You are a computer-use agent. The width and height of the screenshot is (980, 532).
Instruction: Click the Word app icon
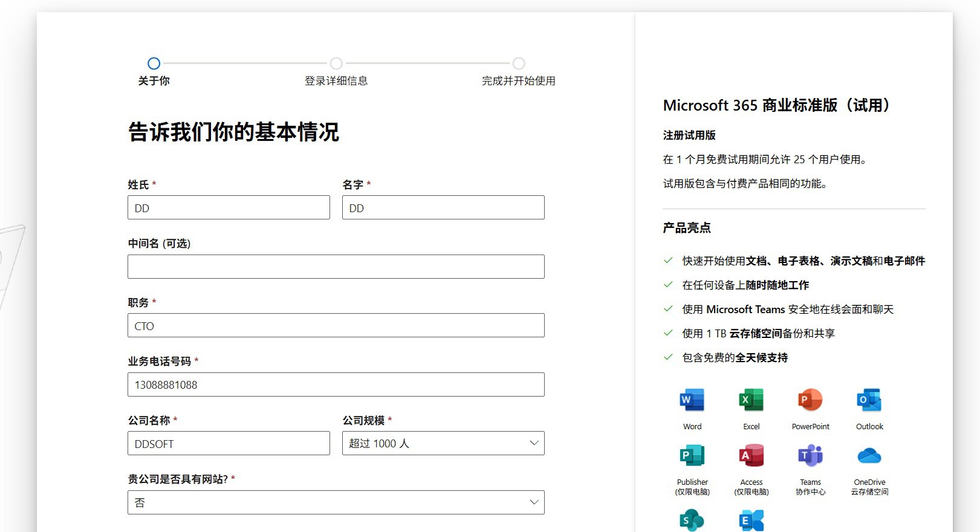coord(692,400)
